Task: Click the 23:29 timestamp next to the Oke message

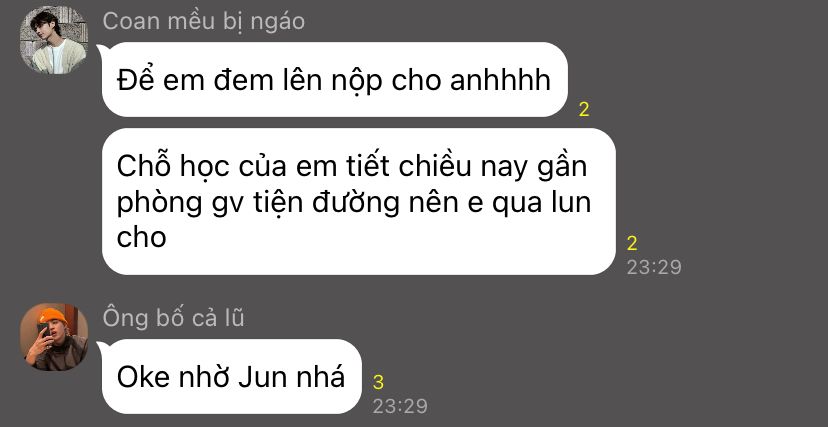Action: 400,406
